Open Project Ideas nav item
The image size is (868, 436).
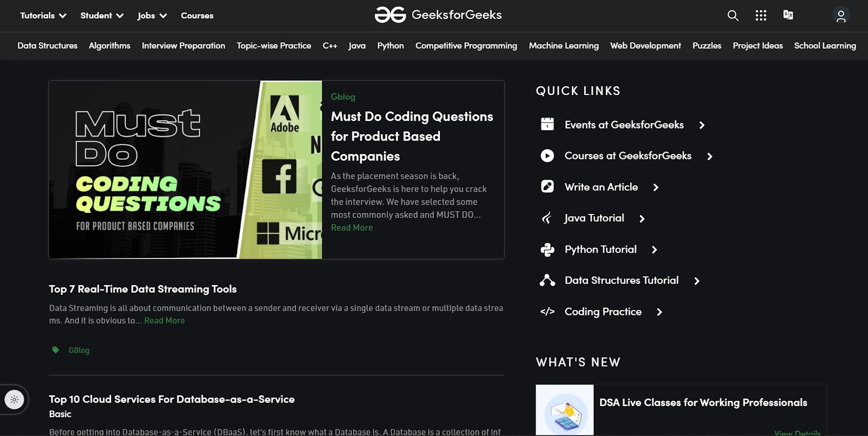click(758, 46)
